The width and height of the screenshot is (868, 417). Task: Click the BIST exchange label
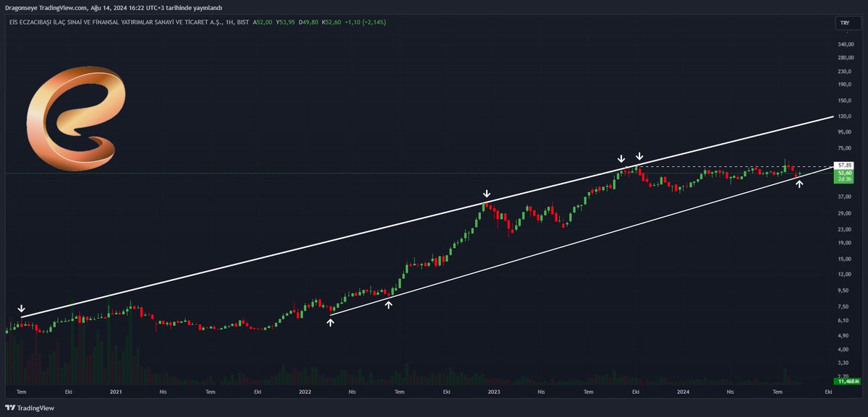click(243, 22)
